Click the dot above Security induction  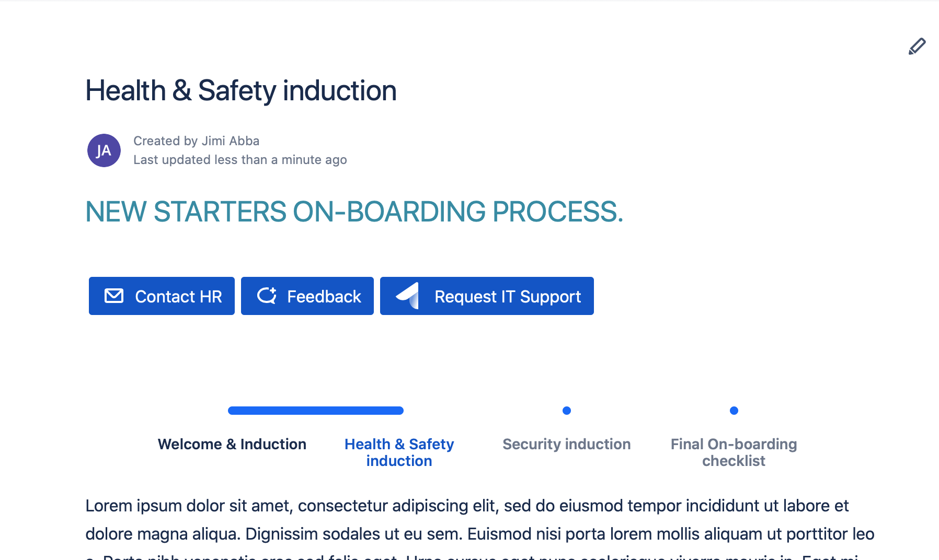tap(567, 411)
